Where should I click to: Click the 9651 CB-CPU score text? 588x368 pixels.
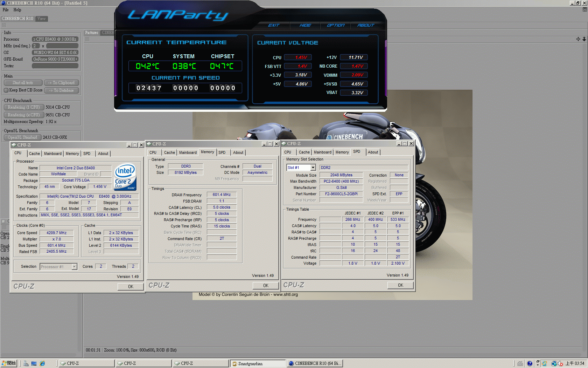(x=57, y=115)
